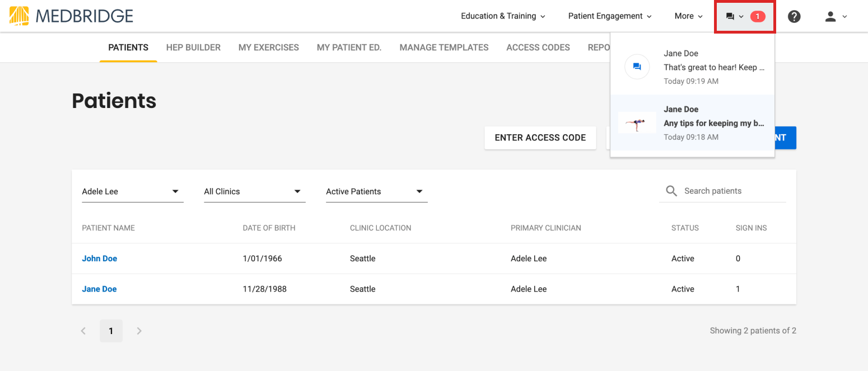
Task: Select the Patients tab
Action: point(128,48)
